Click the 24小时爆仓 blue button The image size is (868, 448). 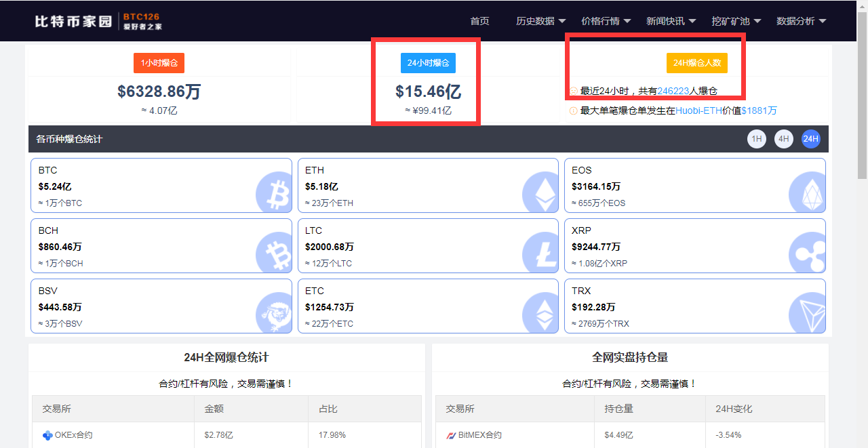point(428,63)
